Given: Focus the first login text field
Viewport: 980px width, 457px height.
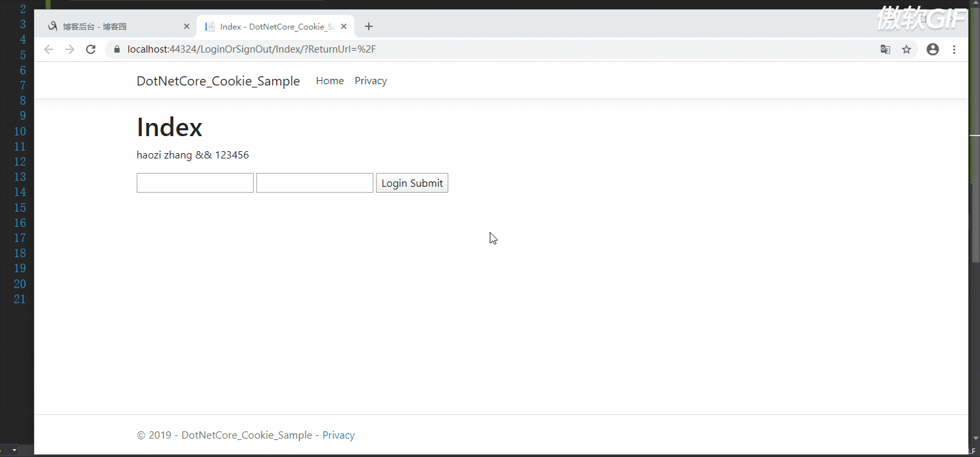Looking at the screenshot, I should pyautogui.click(x=195, y=183).
